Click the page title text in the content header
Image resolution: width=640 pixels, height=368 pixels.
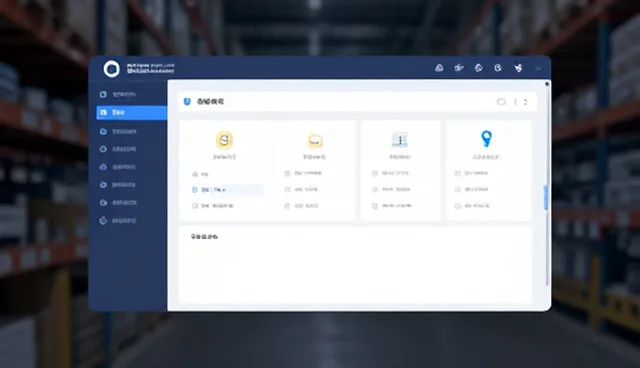pos(211,102)
